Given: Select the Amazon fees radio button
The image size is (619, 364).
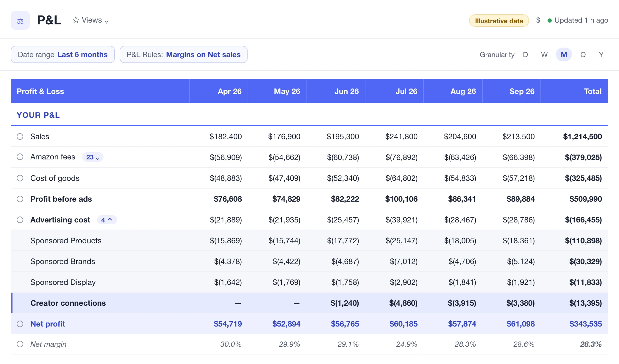Looking at the screenshot, I should coord(20,157).
